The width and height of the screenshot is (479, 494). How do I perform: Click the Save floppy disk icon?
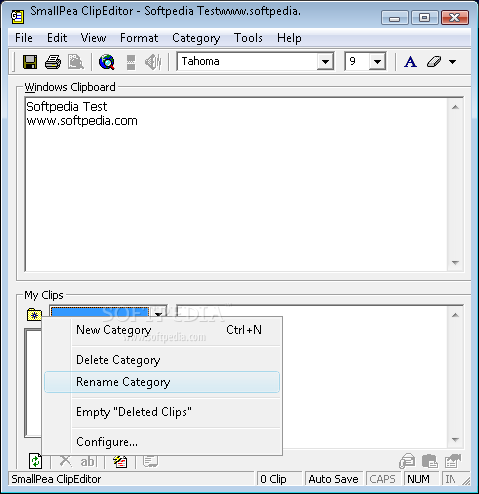click(30, 62)
